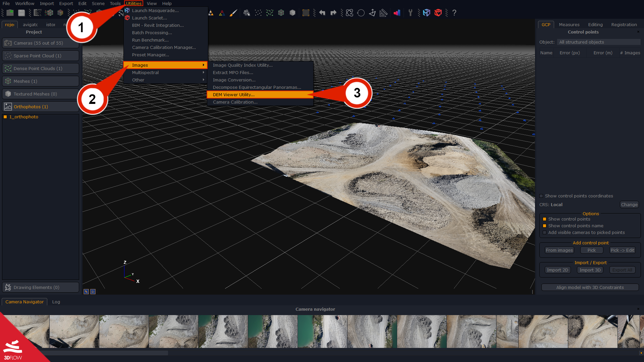Click the From images button
The height and width of the screenshot is (362, 644).
(559, 250)
